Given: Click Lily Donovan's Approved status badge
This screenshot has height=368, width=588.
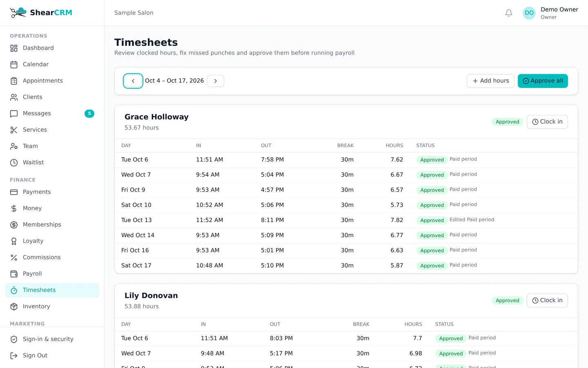Looking at the screenshot, I should point(508,301).
